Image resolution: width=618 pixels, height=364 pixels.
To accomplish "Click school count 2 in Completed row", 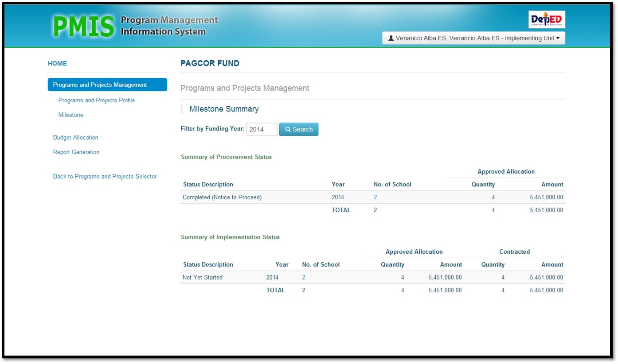I will point(375,197).
